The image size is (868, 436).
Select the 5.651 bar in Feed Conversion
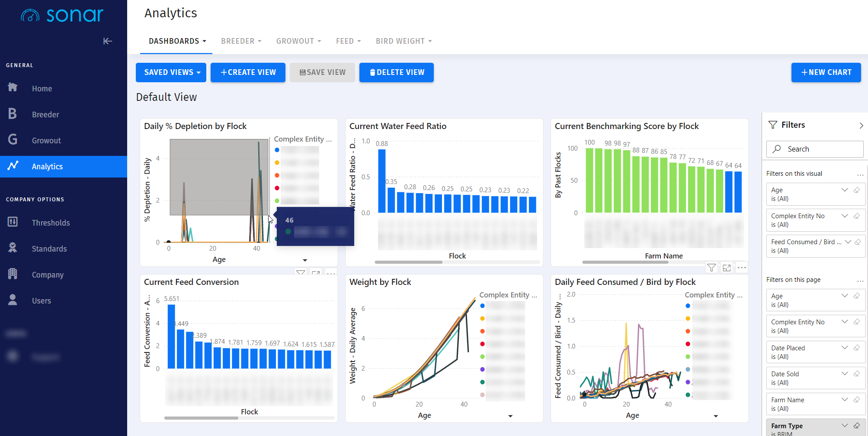tap(171, 336)
